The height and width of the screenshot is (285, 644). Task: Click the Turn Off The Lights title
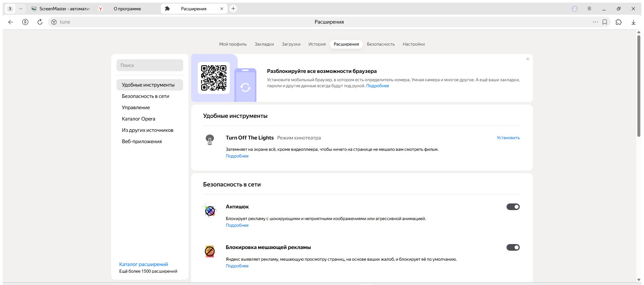tap(250, 138)
